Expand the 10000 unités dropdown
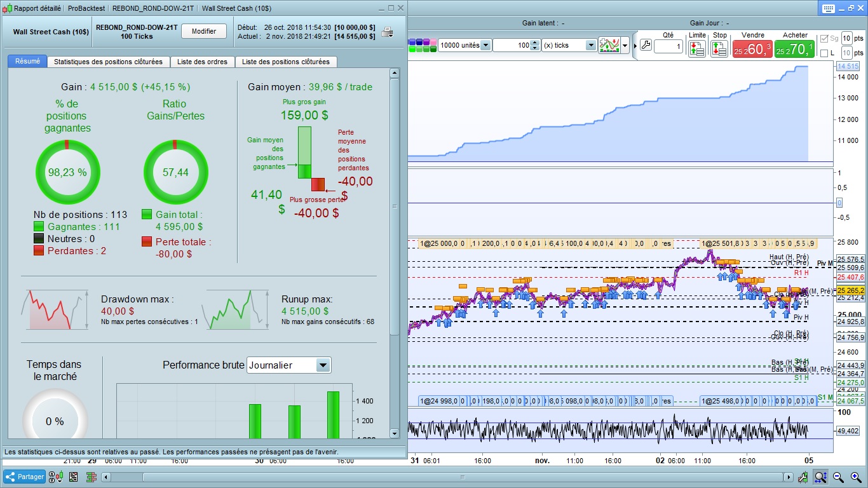The width and height of the screenshot is (868, 488). pos(485,46)
